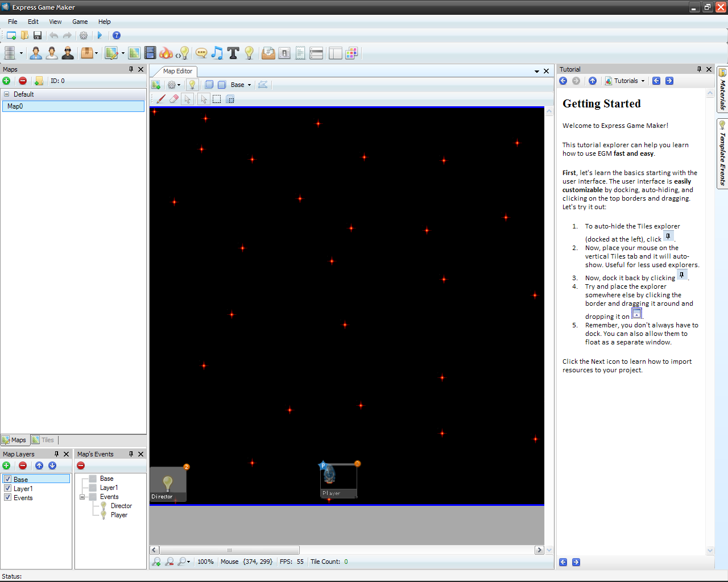The height and width of the screenshot is (582, 728).
Task: Click the zoom out magnifier icon
Action: coord(169,562)
